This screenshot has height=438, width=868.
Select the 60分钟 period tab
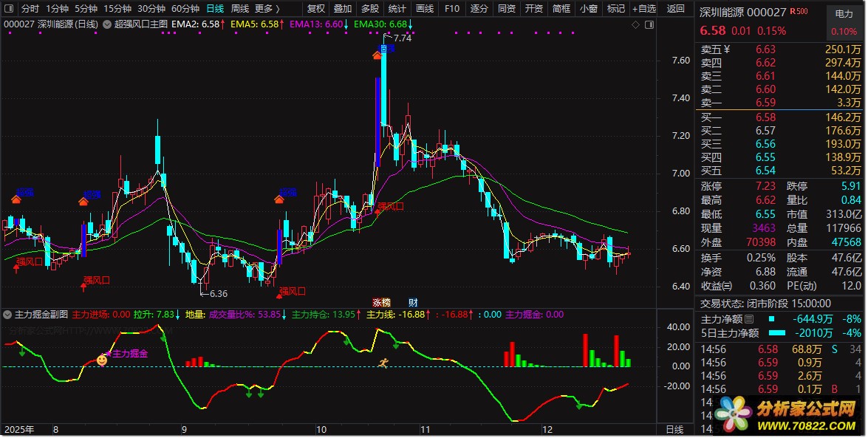[185, 8]
